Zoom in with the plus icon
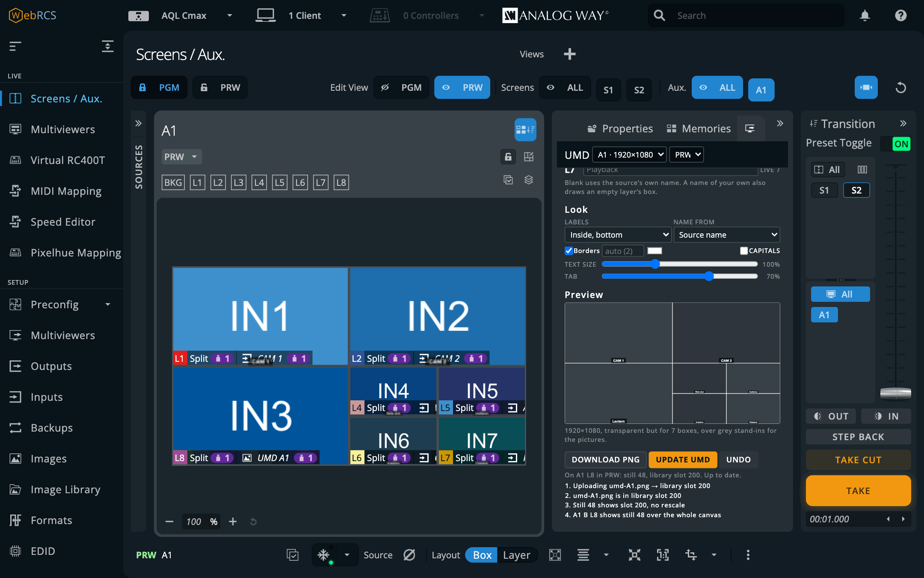This screenshot has height=578, width=924. pos(233,521)
